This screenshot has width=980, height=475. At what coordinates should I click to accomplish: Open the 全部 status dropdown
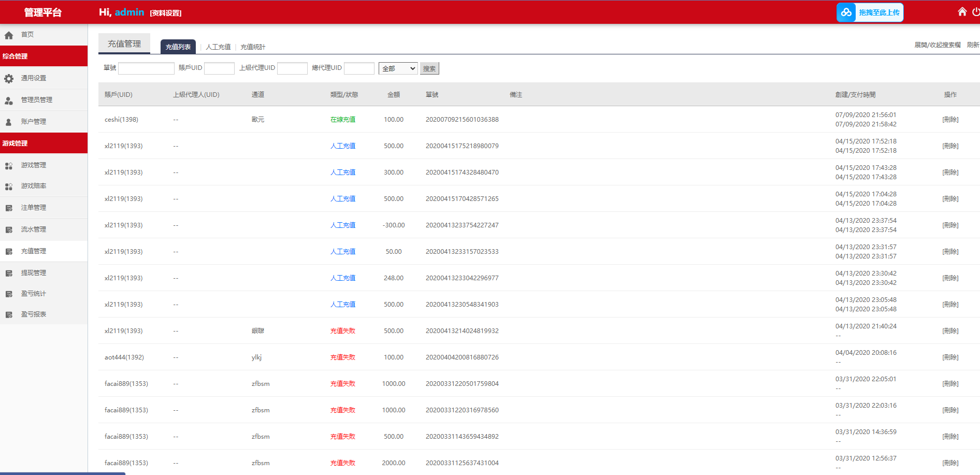coord(398,68)
